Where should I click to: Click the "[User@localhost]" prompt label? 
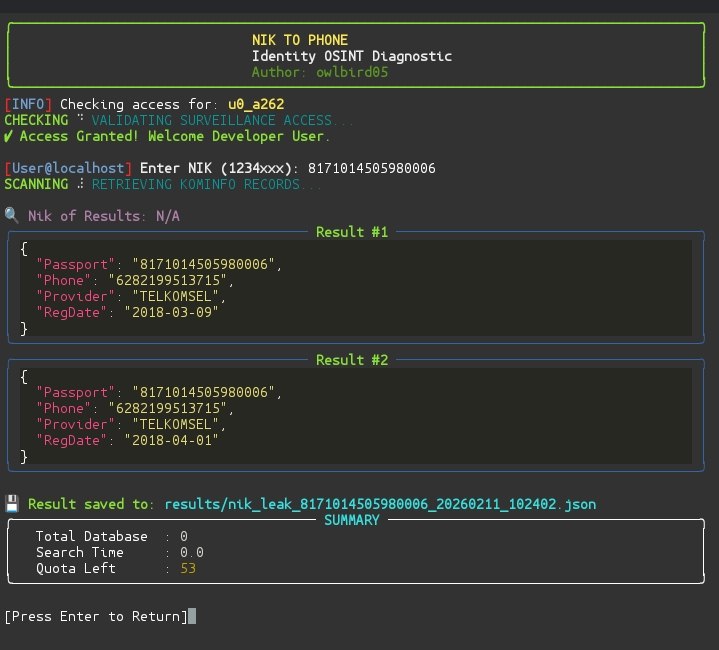click(68, 168)
